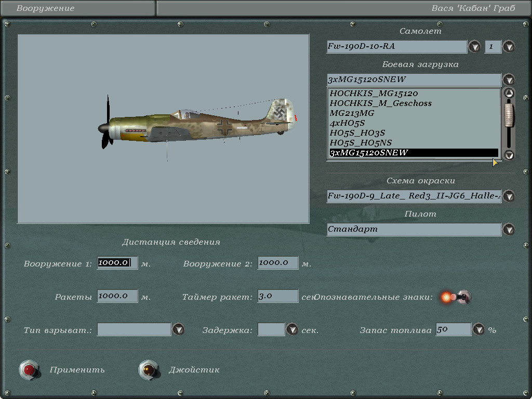Select 4xHO5S loadout
Image resolution: width=532 pixels, height=399 pixels.
(x=414, y=123)
